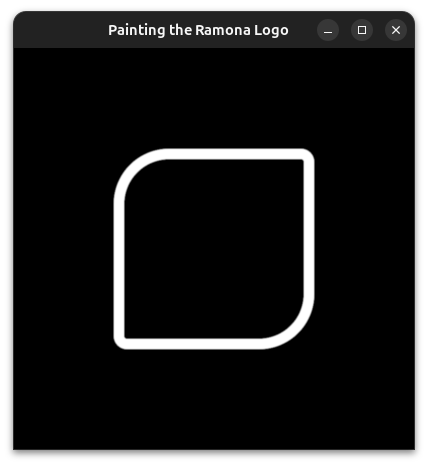Minimize the Painting the Ramona Logo window
Viewport: 428px width, 466px height.
point(328,30)
